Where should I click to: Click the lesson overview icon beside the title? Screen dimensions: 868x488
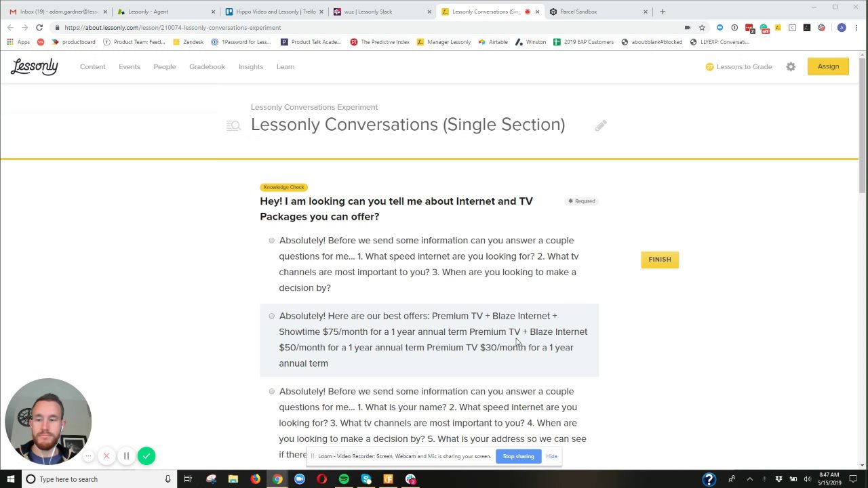(233, 125)
